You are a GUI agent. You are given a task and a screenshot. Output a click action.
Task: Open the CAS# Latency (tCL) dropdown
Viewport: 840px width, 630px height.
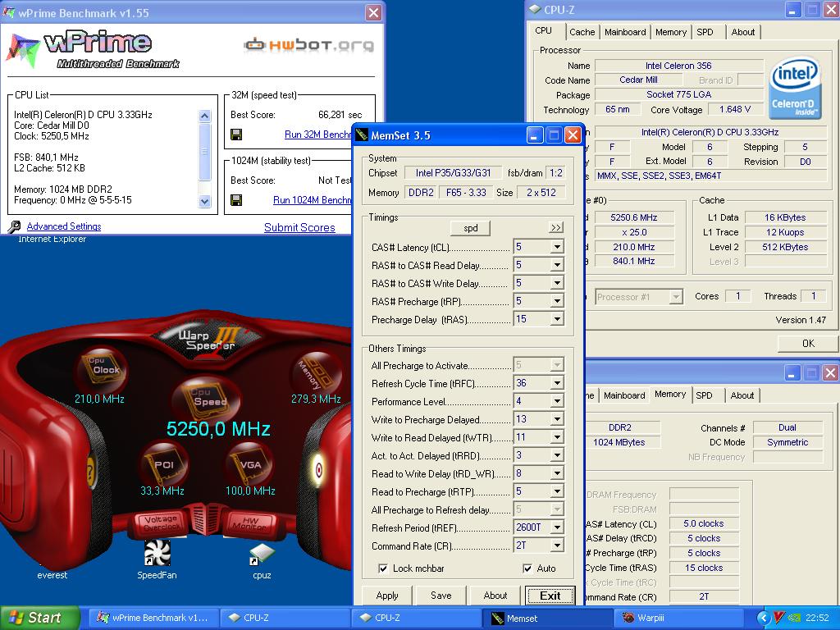(x=557, y=247)
